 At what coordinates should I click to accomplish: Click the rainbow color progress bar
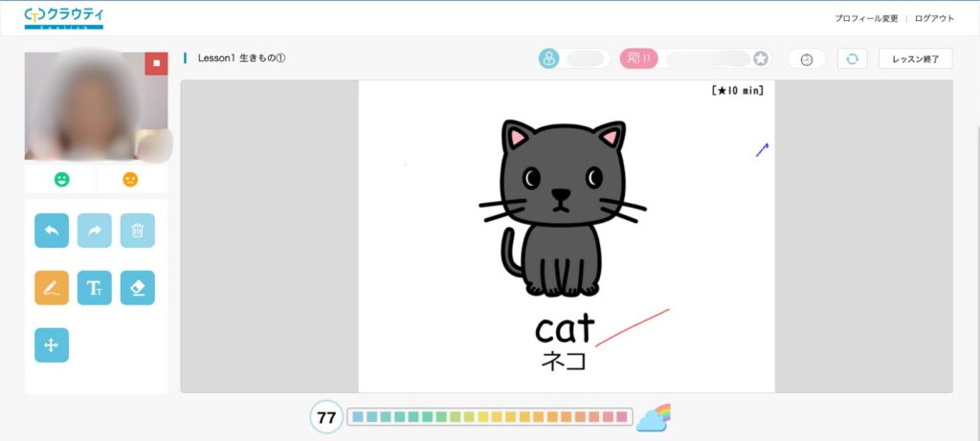(489, 417)
